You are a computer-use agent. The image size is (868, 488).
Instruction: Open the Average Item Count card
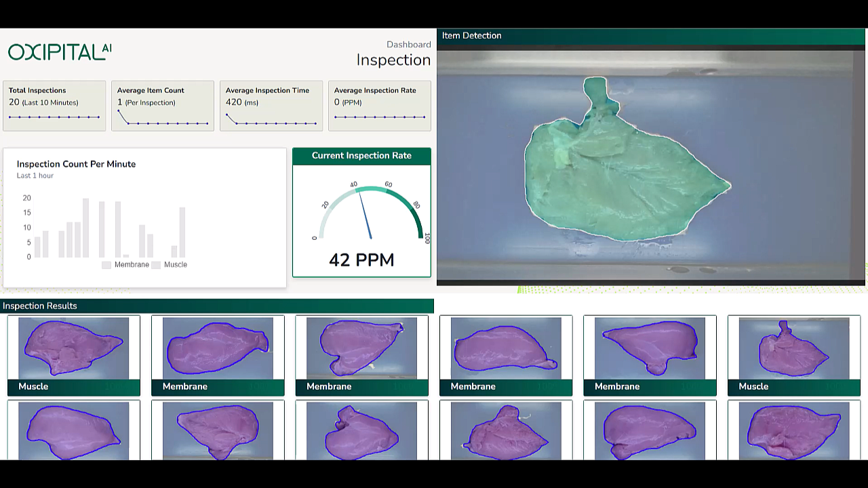pyautogui.click(x=163, y=105)
